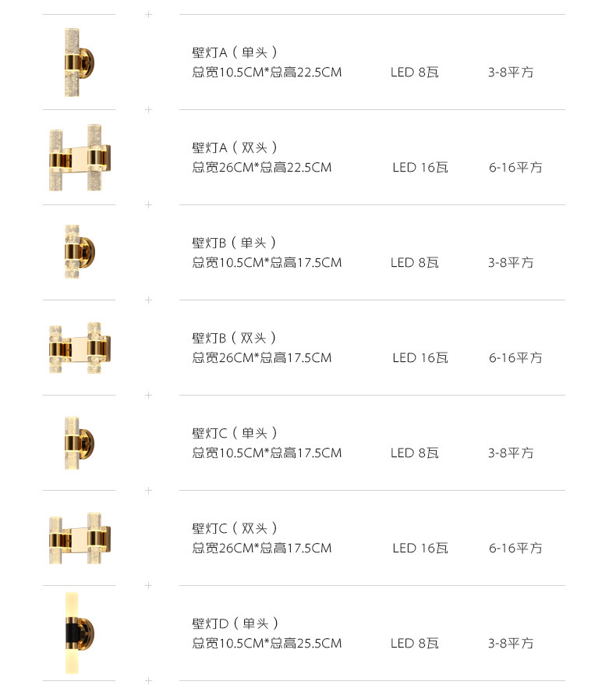Screen dimensions: 616x685
Task: Click the 壁灯A（单头）title text
Action: pos(235,52)
